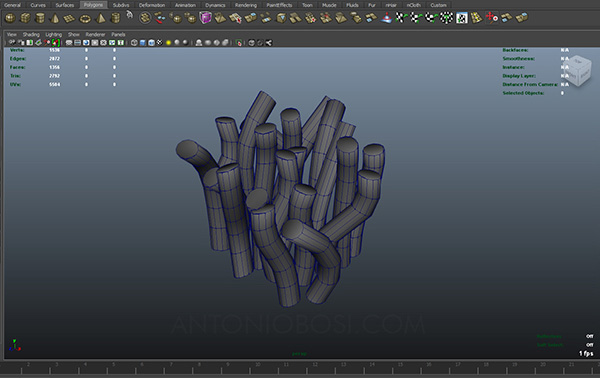This screenshot has height=378, width=600.
Task: Toggle wireframe on shaded icon
Action: [151, 42]
